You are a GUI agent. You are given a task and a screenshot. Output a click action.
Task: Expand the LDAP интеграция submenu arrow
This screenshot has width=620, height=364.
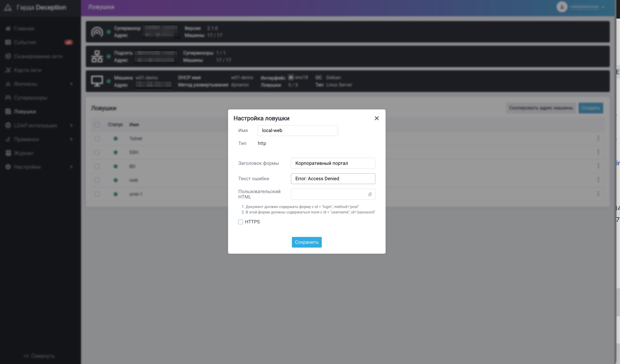71,125
